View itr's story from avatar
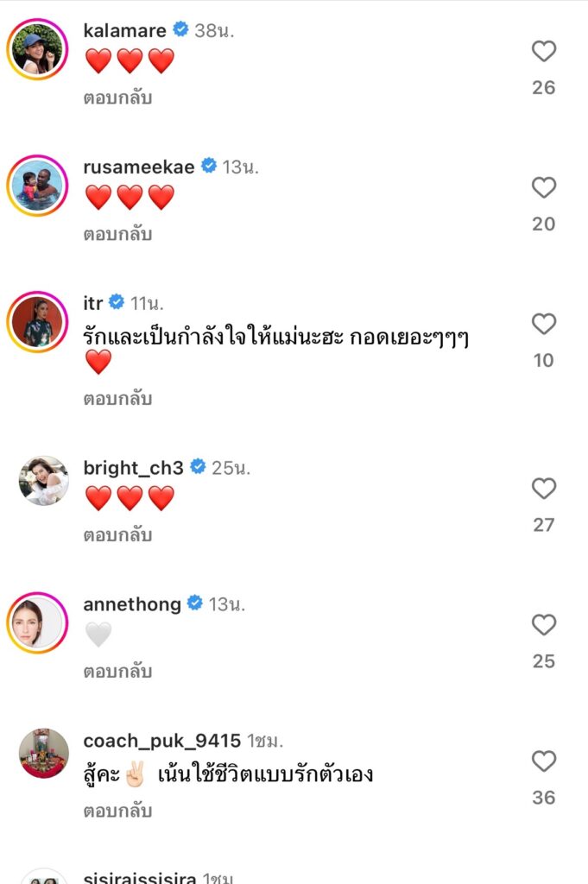588x884 pixels. click(x=38, y=321)
